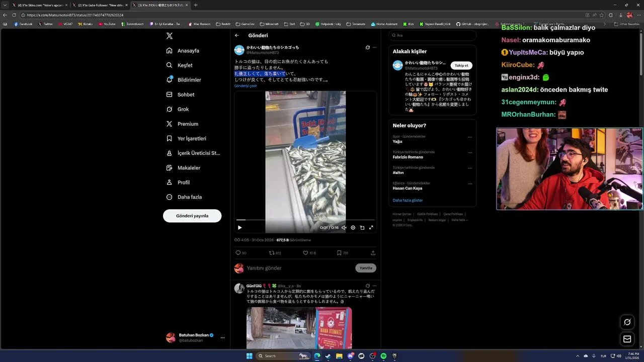Like the post with 10 B likes
Viewport: 644px width, 362px height.
[309, 253]
